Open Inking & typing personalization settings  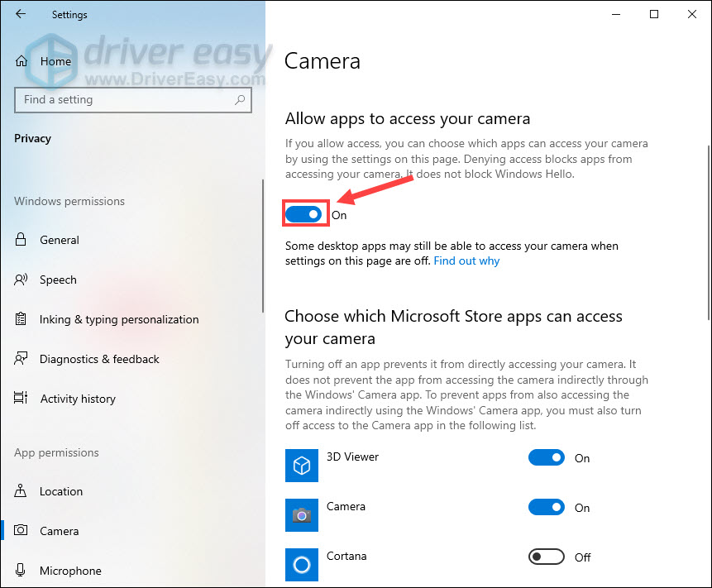coord(119,319)
